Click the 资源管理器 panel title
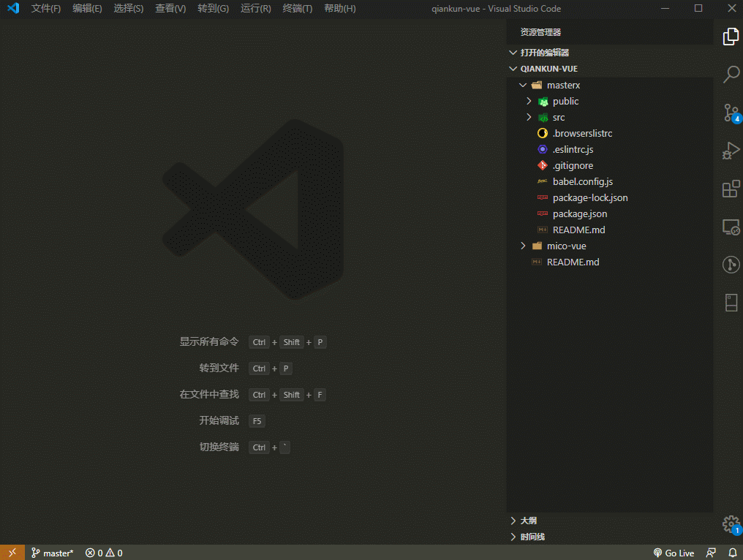The image size is (743, 560). pos(540,32)
